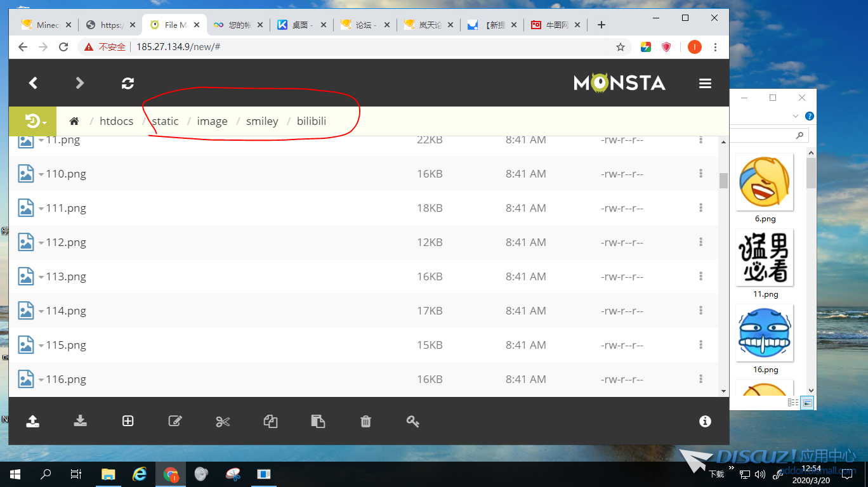Screen dimensions: 868x487
Task: Expand dropdown arrow beside 113.png
Action: click(x=41, y=278)
